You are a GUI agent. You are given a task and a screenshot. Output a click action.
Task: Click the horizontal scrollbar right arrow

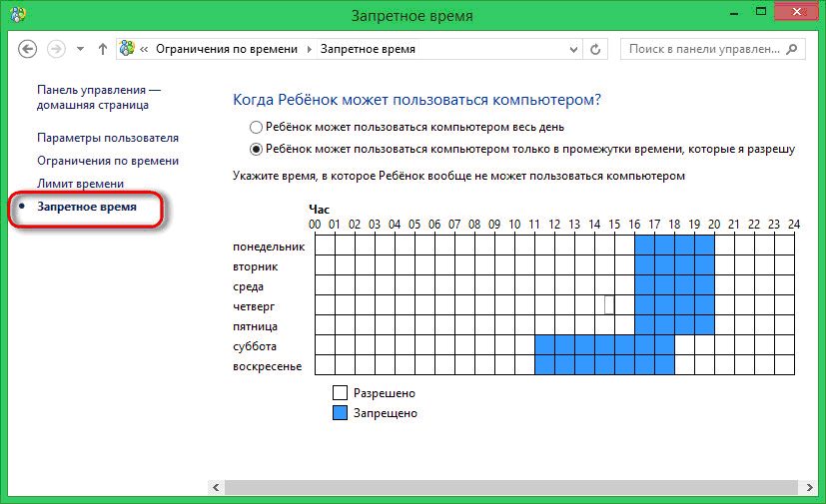(x=809, y=487)
